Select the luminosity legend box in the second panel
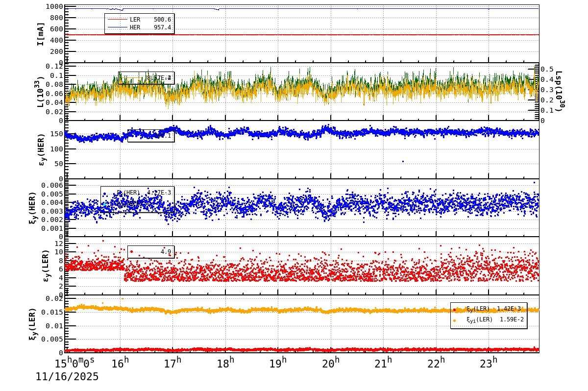588x391 pixels. point(146,78)
